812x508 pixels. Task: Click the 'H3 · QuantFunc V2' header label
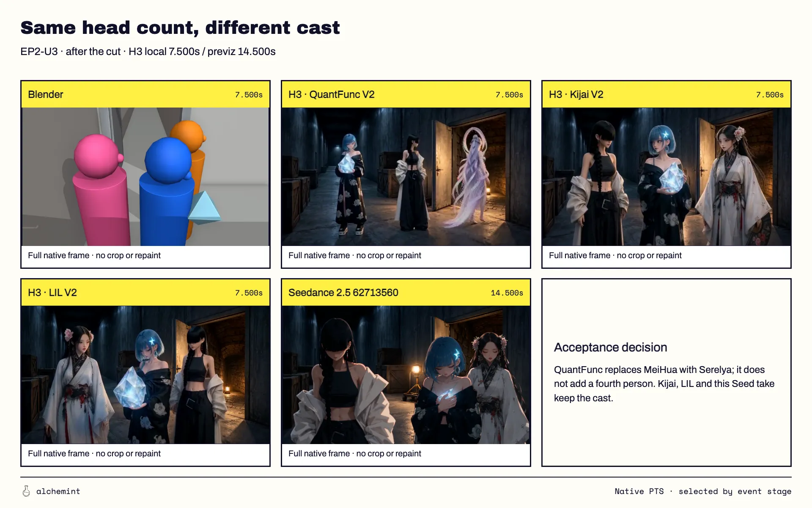pyautogui.click(x=332, y=94)
